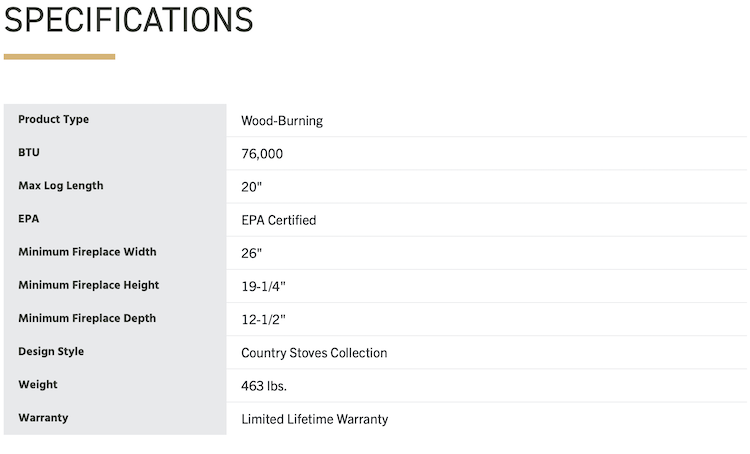Select the Max Log Length label
The image size is (750, 454).
[x=60, y=186]
